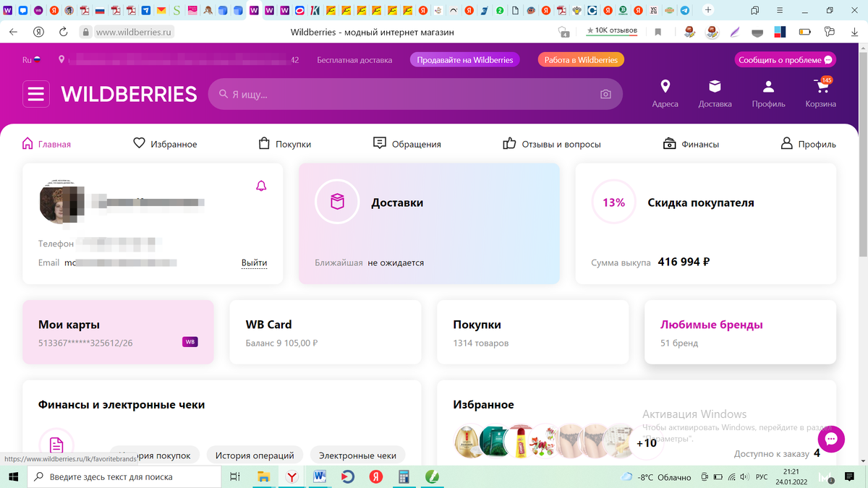The height and width of the screenshot is (488, 868).
Task: Open the WB Card balance tile
Action: 325,333
